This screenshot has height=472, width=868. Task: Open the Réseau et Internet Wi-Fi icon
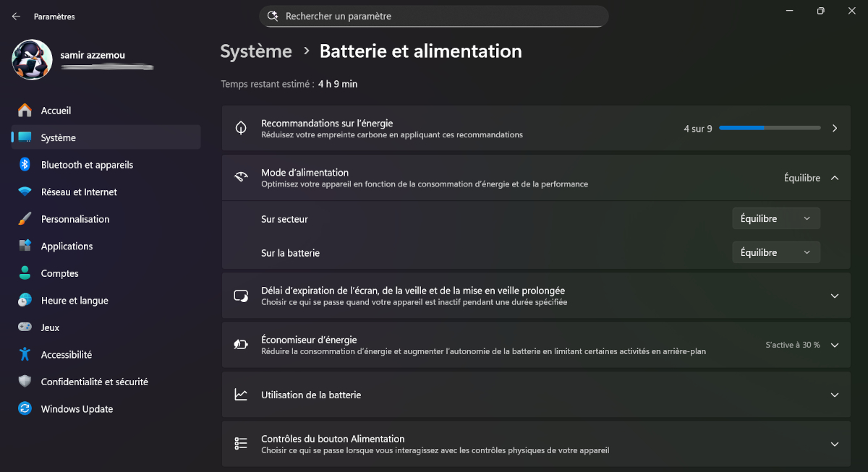point(25,192)
